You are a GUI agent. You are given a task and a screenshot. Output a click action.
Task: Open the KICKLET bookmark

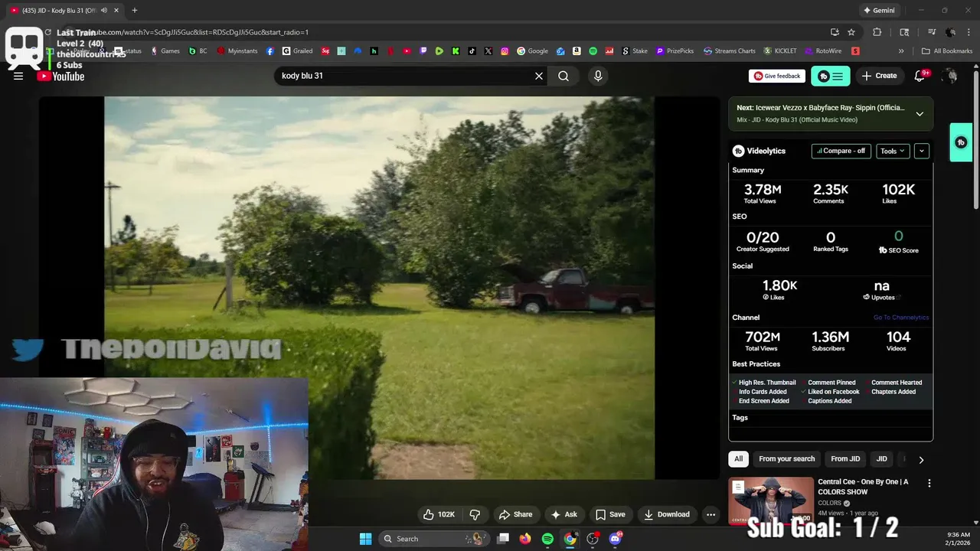[x=780, y=51]
